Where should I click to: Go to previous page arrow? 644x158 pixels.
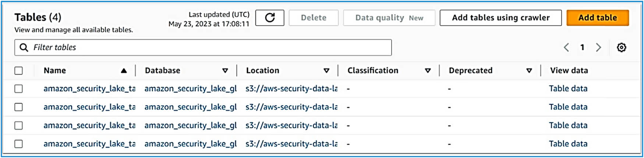pyautogui.click(x=566, y=48)
